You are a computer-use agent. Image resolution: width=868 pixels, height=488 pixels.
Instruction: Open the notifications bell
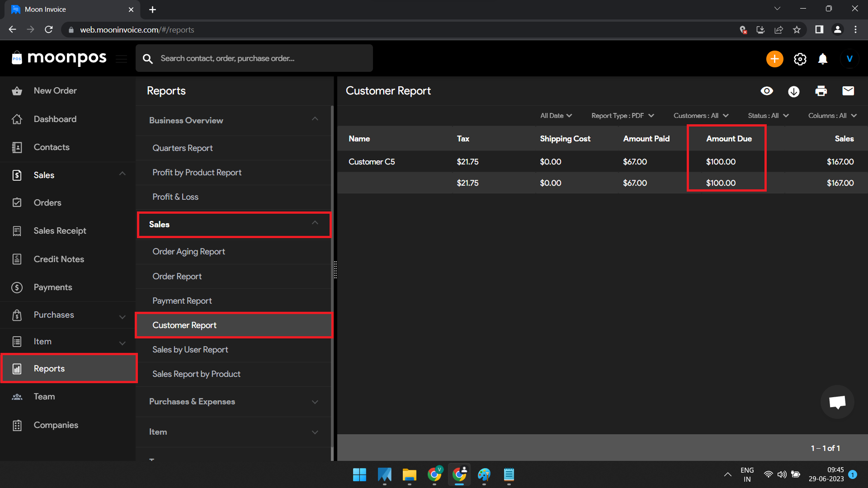[822, 59]
